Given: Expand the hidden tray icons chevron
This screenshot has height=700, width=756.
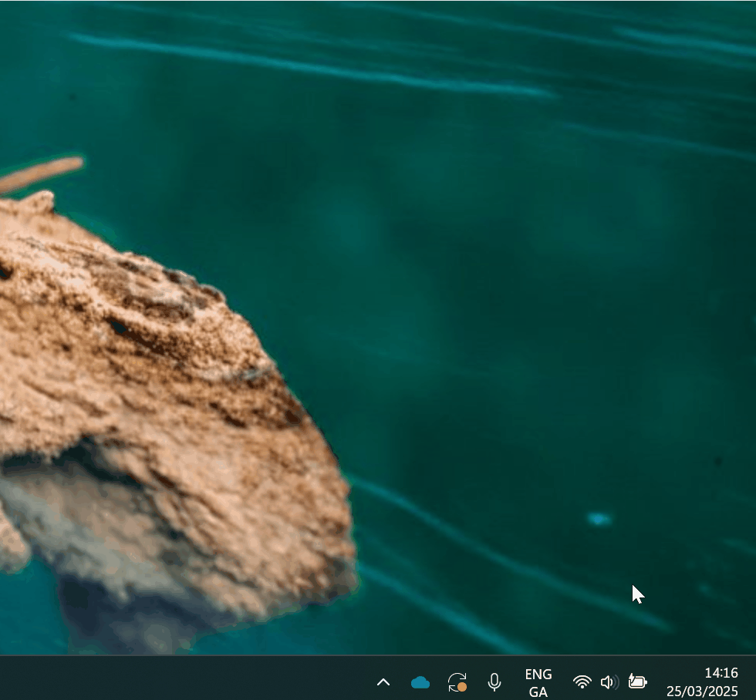Looking at the screenshot, I should 383,682.
